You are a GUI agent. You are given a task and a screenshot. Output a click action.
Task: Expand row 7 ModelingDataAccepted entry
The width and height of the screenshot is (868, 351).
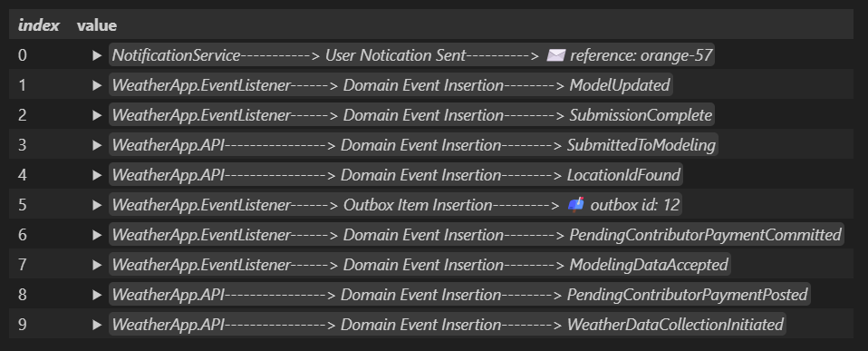[97, 265]
